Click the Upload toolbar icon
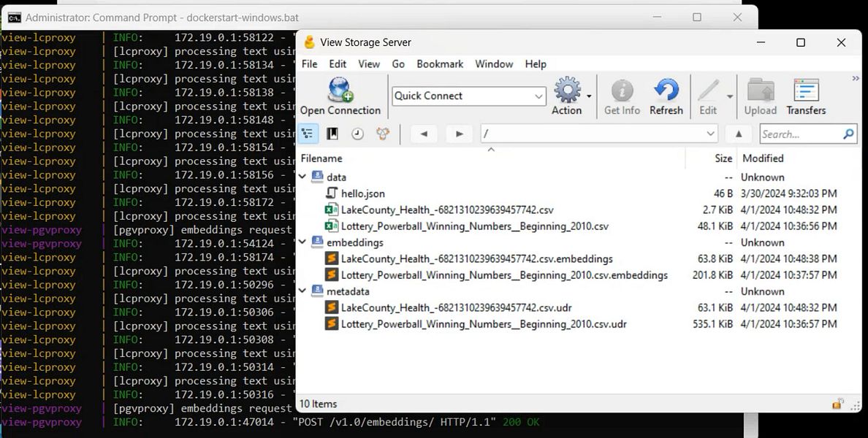The image size is (868, 438). (x=760, y=95)
